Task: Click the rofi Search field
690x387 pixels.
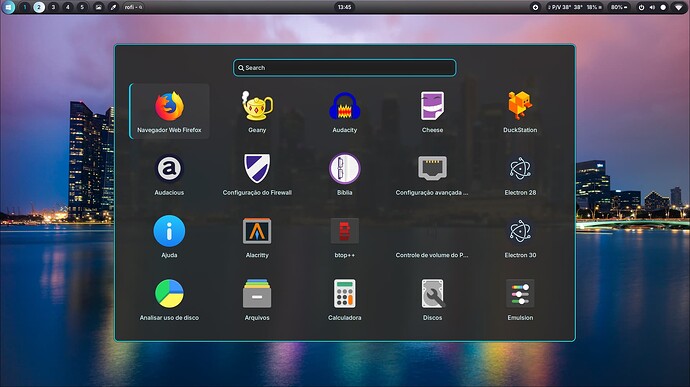Action: click(345, 68)
